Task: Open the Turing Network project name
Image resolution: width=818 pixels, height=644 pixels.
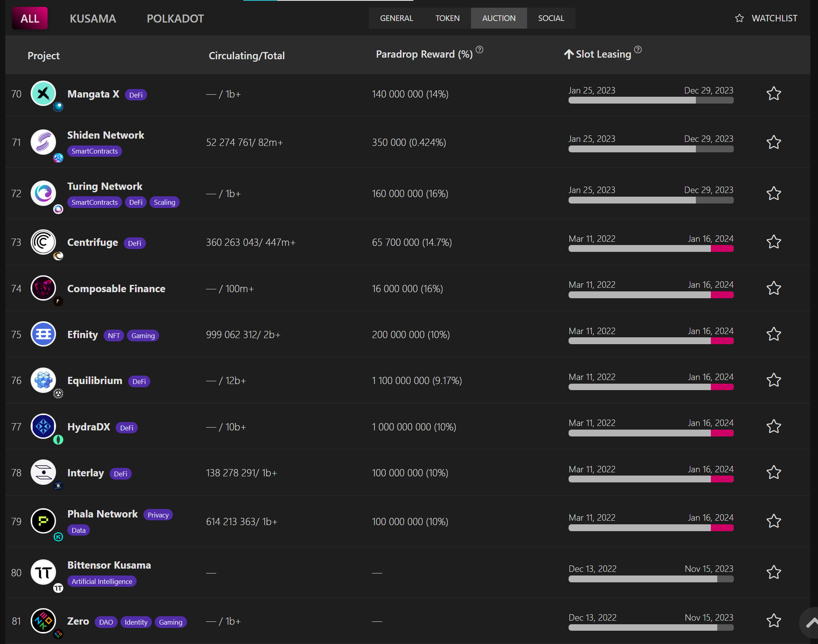Action: (x=105, y=186)
